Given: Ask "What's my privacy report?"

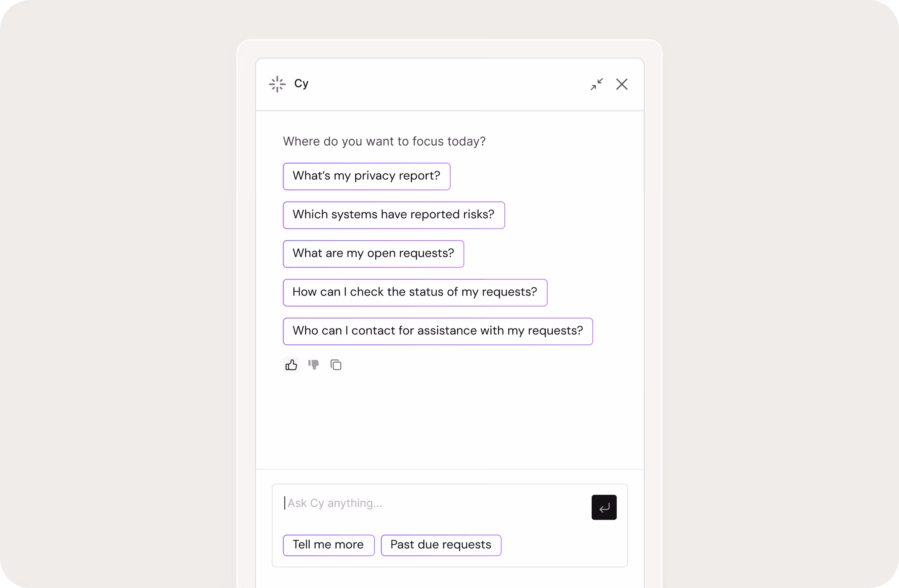Looking at the screenshot, I should click(366, 177).
